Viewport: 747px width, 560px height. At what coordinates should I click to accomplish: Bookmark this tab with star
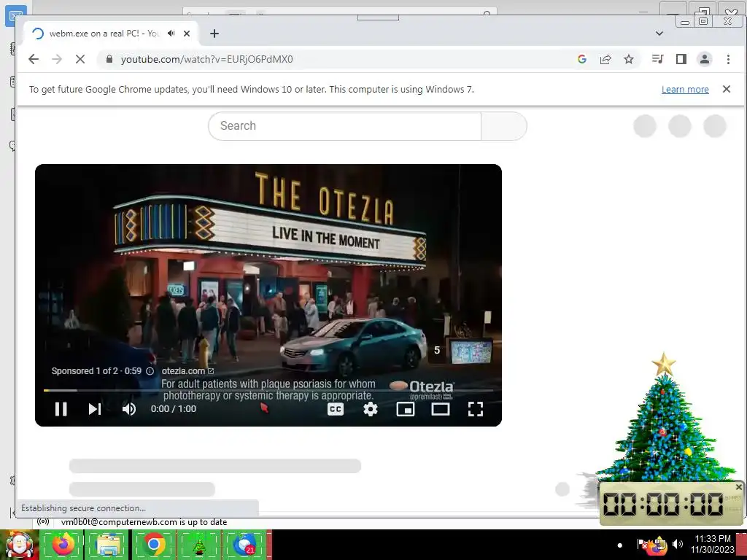(629, 59)
